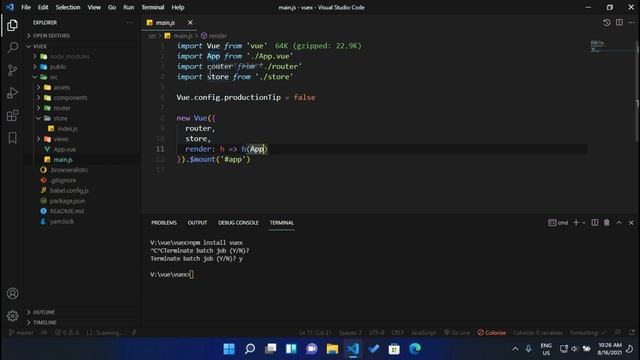Select the cmd terminal indicator
The height and width of the screenshot is (360, 640).
[558, 222]
